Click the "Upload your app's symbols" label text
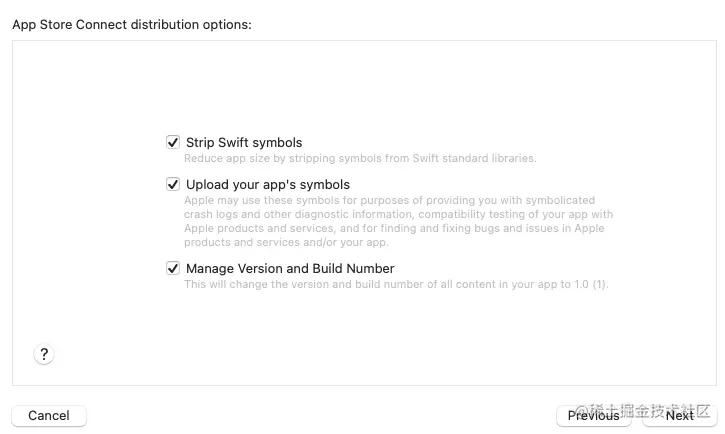 point(268,184)
